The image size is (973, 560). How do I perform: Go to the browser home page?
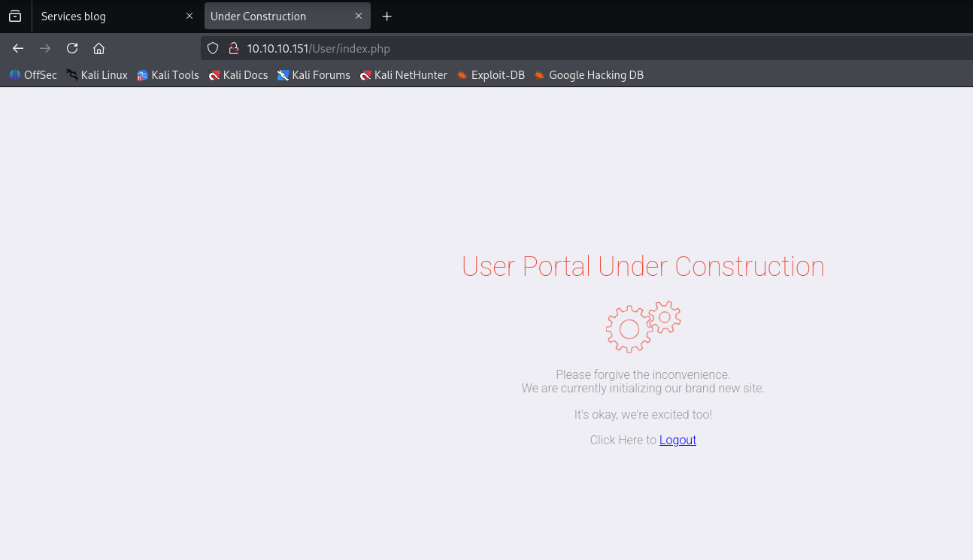pos(99,48)
